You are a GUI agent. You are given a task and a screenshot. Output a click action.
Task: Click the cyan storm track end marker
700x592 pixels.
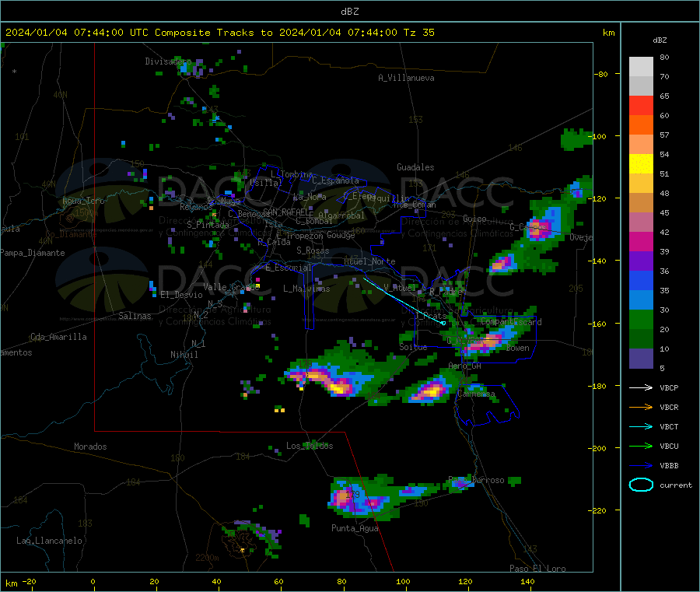[443, 323]
